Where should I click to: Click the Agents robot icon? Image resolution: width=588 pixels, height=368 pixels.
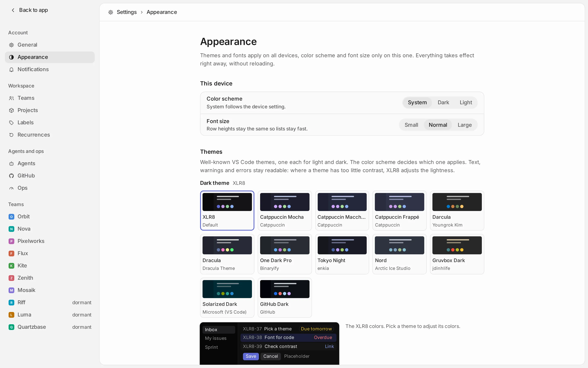(x=11, y=164)
